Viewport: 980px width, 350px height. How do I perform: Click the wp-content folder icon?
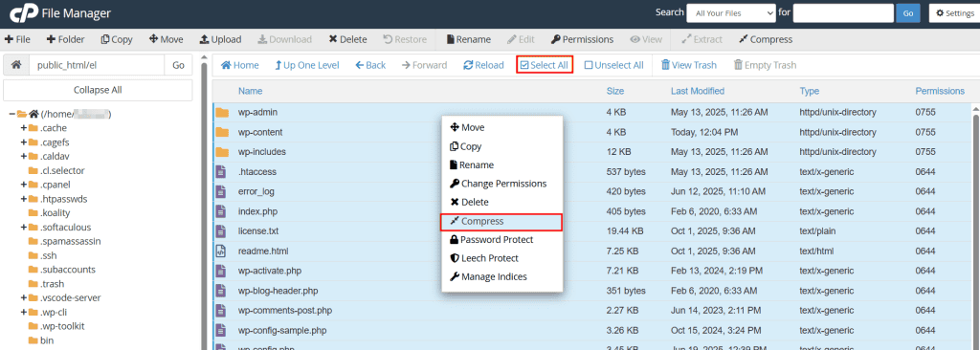(222, 133)
